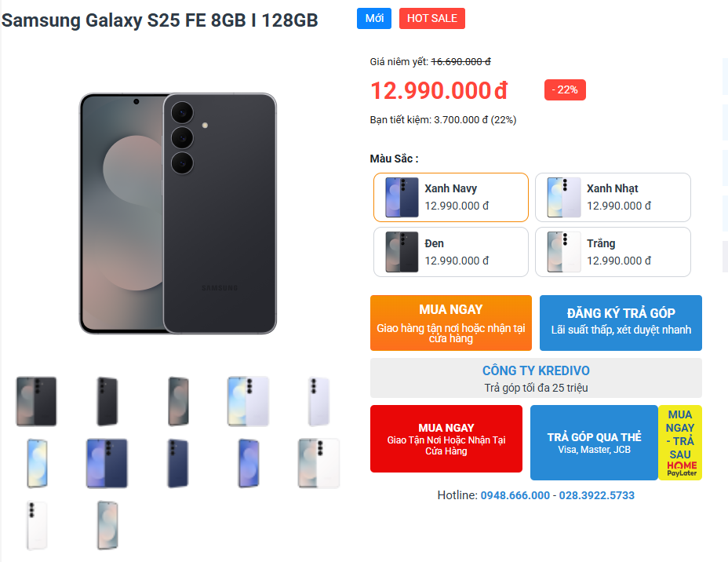
Task: Click the Home PayLater buy-now tile
Action: coord(680,443)
